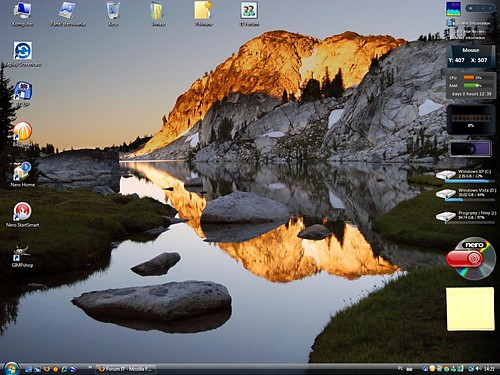500x375 pixels.
Task: Toggle the purple switch gadget
Action: [x=471, y=149]
